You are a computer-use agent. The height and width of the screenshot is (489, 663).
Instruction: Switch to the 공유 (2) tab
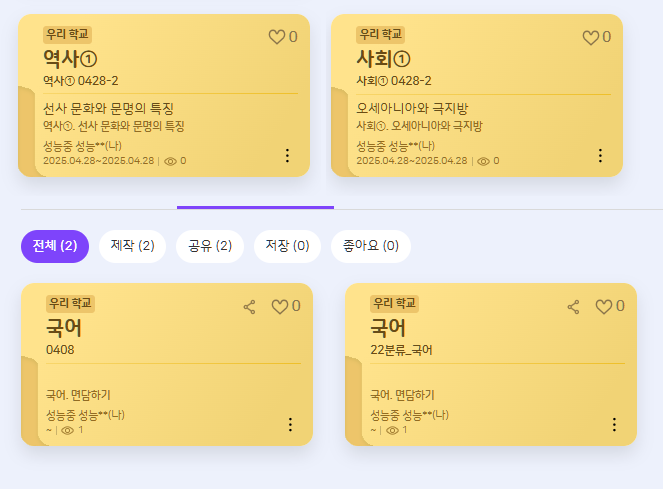pyautogui.click(x=210, y=246)
